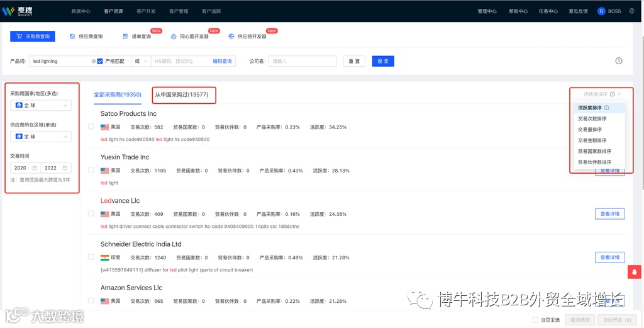
Task: Open calendar icon in 2020 start year field
Action: click(x=35, y=167)
